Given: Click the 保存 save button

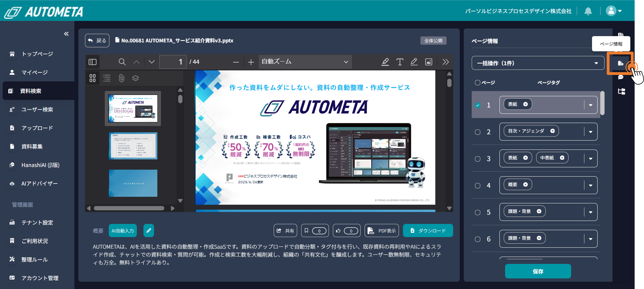Looking at the screenshot, I should 538,271.
